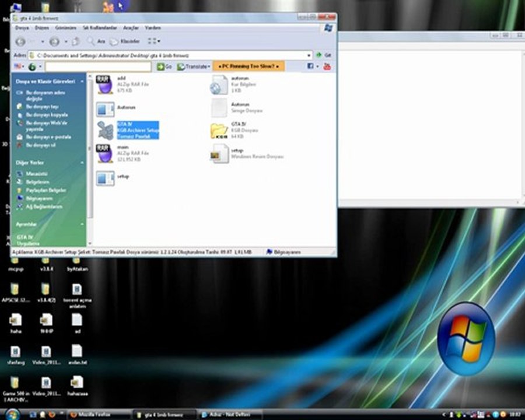Viewport: 525px width, 420px height.
Task: Collapse the Diğer Yerler section
Action: click(x=82, y=163)
